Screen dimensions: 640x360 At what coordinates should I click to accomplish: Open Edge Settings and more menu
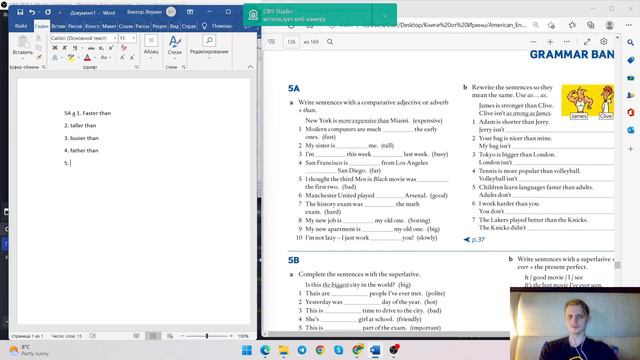(629, 25)
